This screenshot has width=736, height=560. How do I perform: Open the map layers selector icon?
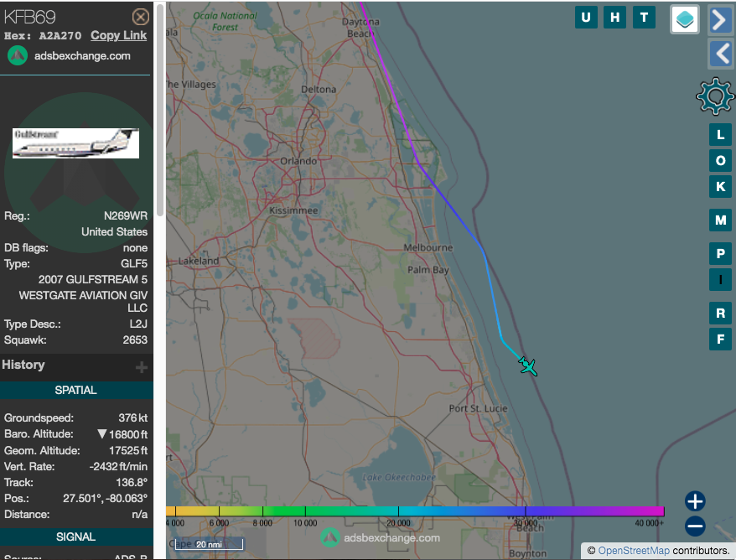coord(685,19)
